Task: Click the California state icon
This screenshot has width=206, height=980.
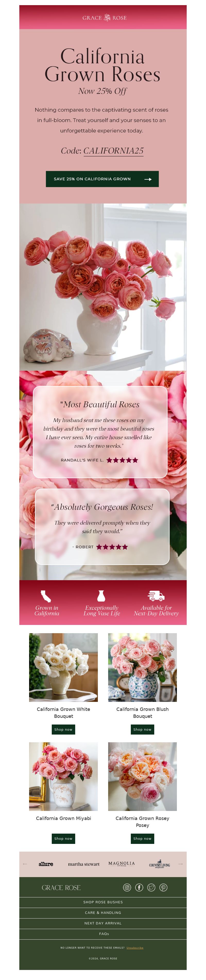Action: click(x=46, y=595)
